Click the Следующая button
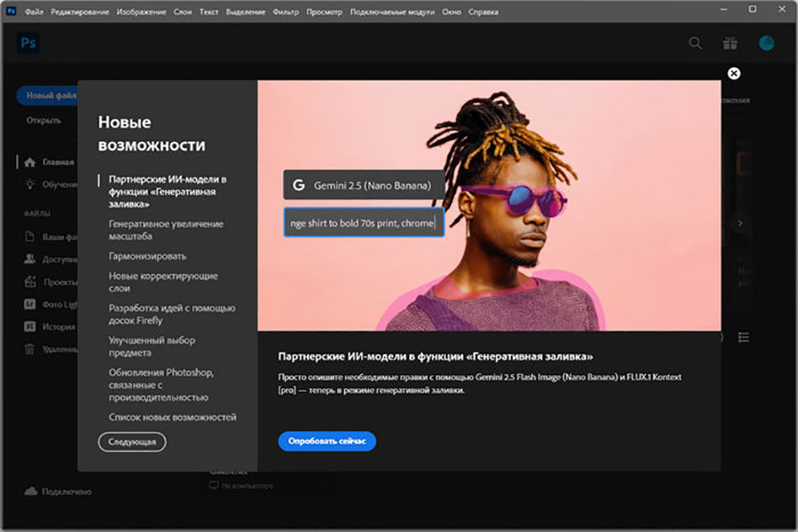Image resolution: width=798 pixels, height=532 pixels. tap(132, 441)
